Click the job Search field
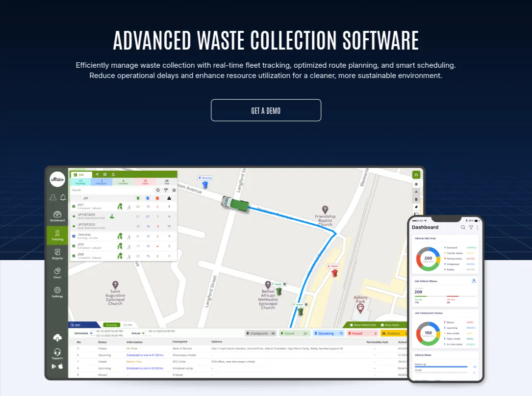Viewport: 532px width, 396px height. pyautogui.click(x=112, y=190)
